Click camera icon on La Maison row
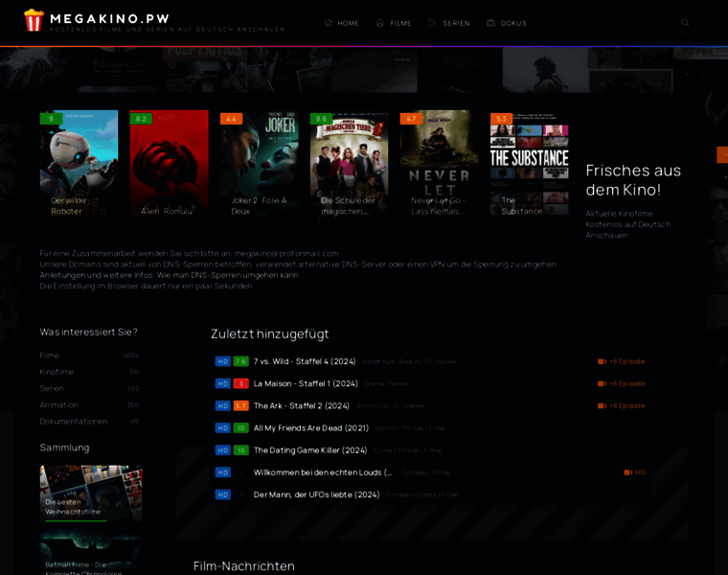The width and height of the screenshot is (728, 575). pos(602,383)
